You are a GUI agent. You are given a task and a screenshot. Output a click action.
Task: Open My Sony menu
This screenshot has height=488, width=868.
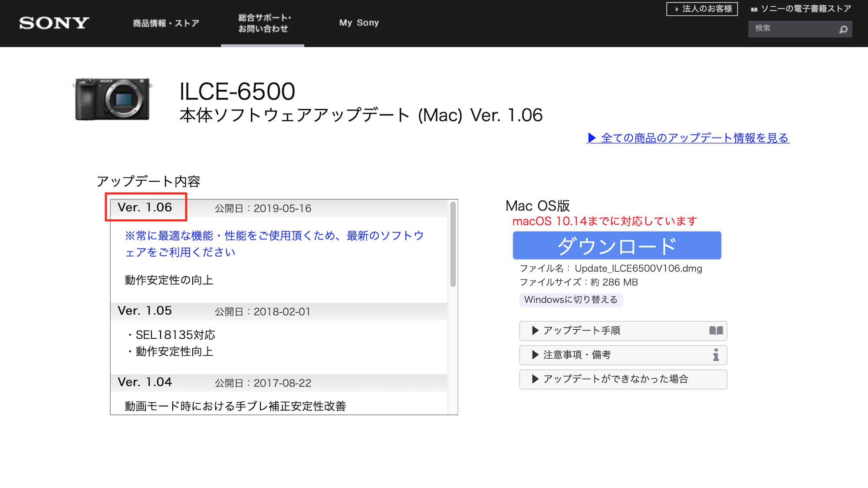359,23
